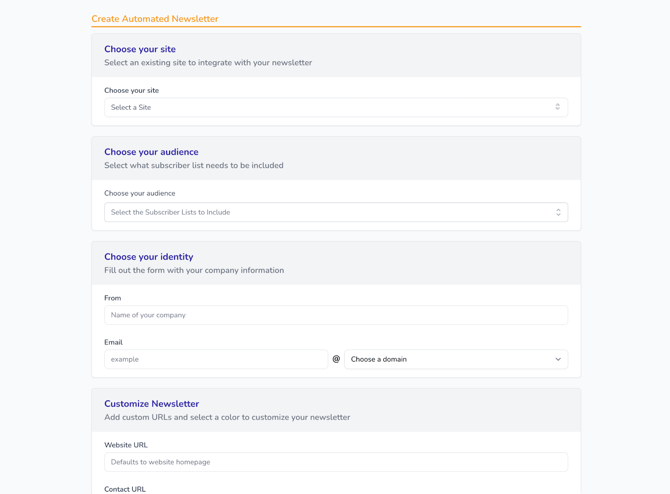The image size is (670, 494).
Task: Click the 'Email' field label
Action: coord(113,342)
